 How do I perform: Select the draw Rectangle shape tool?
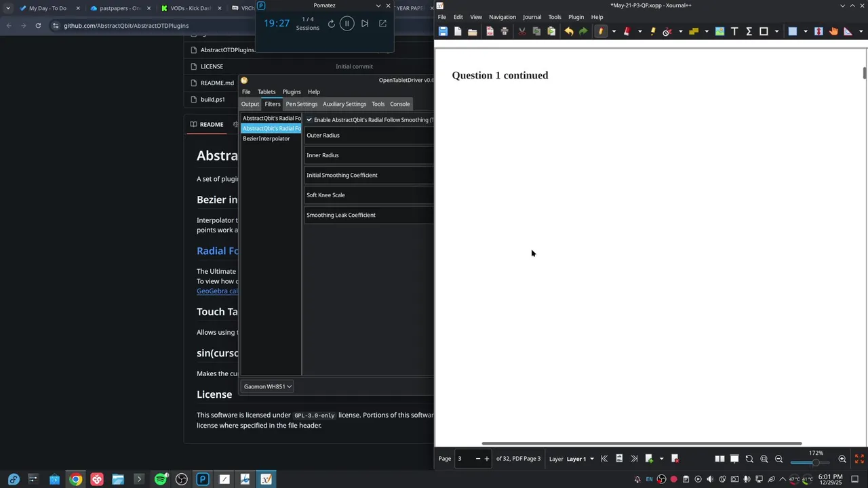pos(764,31)
